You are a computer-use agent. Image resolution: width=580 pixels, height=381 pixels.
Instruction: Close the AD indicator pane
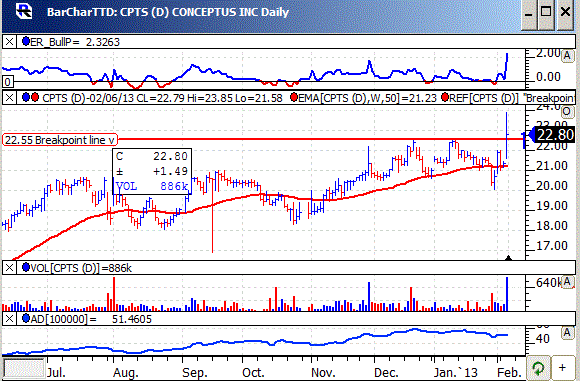[9, 319]
